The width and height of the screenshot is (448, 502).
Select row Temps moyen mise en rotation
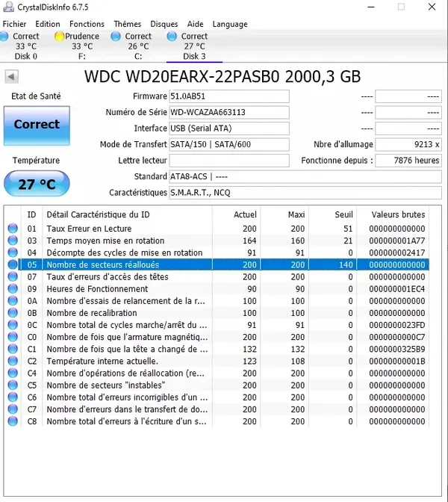click(x=217, y=241)
